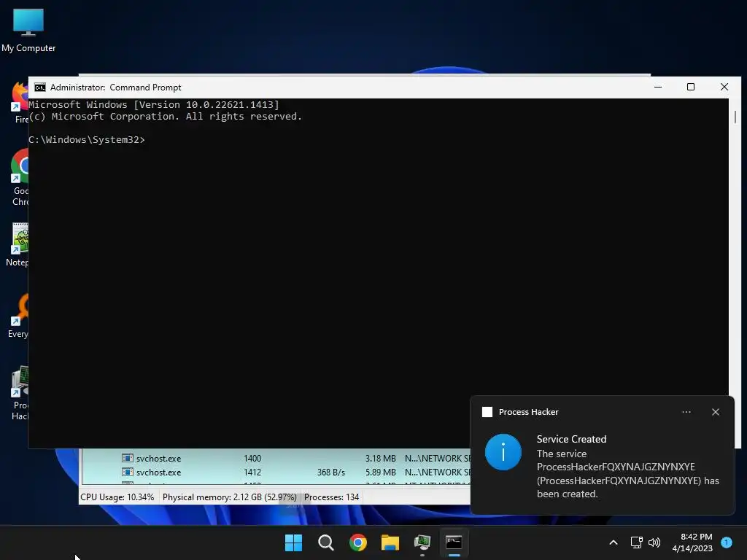Image resolution: width=747 pixels, height=560 pixels.
Task: Show hidden system tray icons
Action: 614,542
